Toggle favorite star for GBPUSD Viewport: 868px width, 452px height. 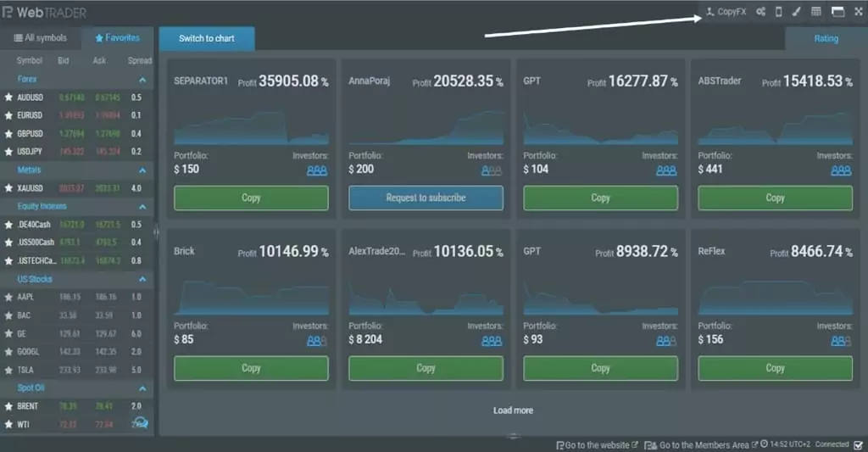coord(8,133)
